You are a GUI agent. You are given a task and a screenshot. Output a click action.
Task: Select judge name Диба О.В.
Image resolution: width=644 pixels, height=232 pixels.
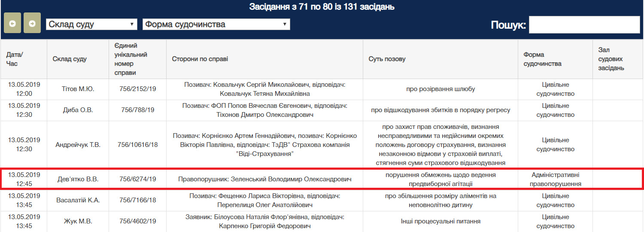coord(78,110)
